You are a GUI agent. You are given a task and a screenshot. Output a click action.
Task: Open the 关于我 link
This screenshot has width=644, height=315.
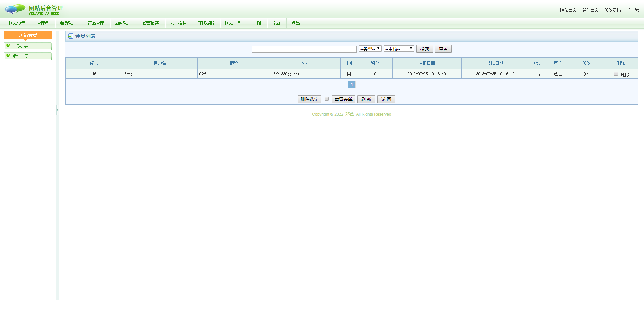[633, 10]
